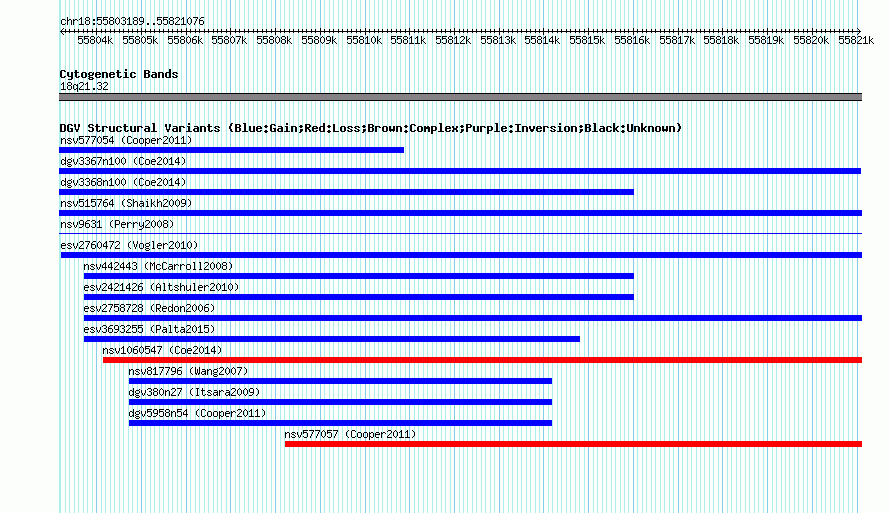The width and height of the screenshot is (890, 513).
Task: Open nsv9631 (Perry2008) label
Action: point(117,224)
